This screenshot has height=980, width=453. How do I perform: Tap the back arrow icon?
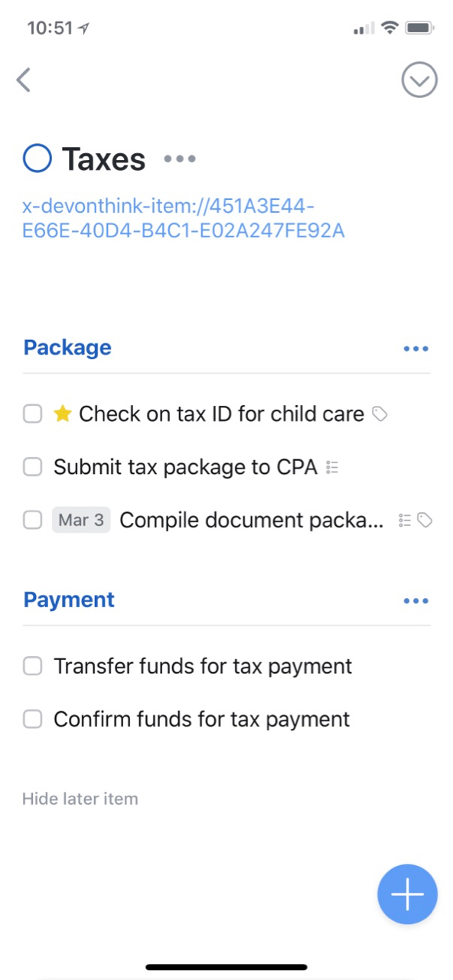pos(24,80)
